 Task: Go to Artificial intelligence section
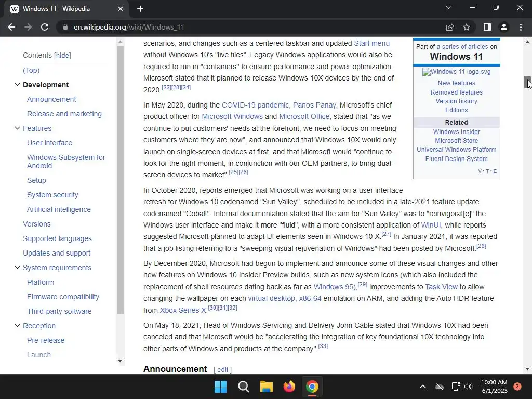59,210
